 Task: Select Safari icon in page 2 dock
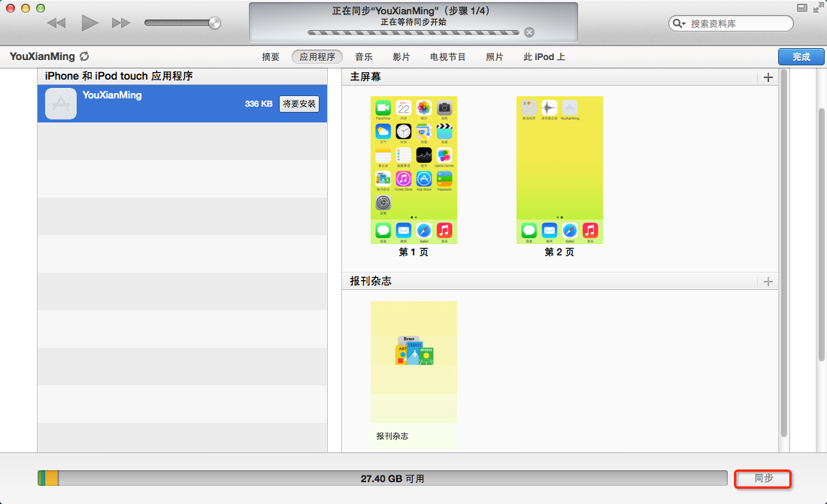point(570,231)
